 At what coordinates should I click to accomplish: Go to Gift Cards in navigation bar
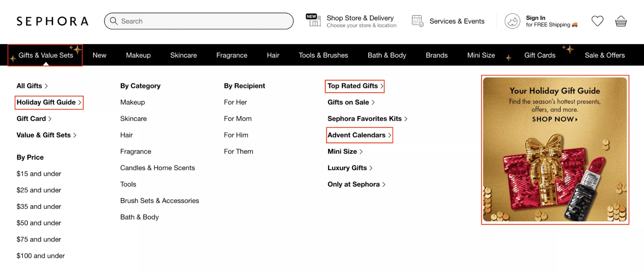tap(540, 55)
